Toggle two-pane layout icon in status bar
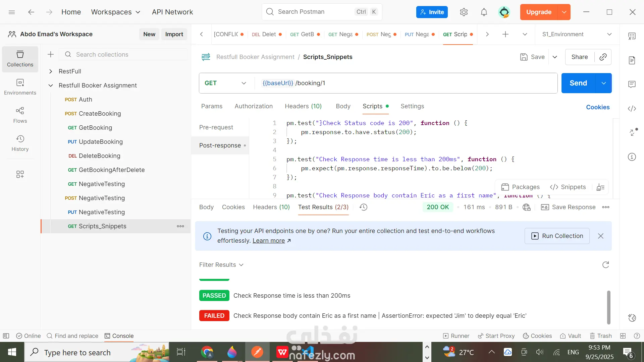This screenshot has height=362, width=644. (x=623, y=336)
